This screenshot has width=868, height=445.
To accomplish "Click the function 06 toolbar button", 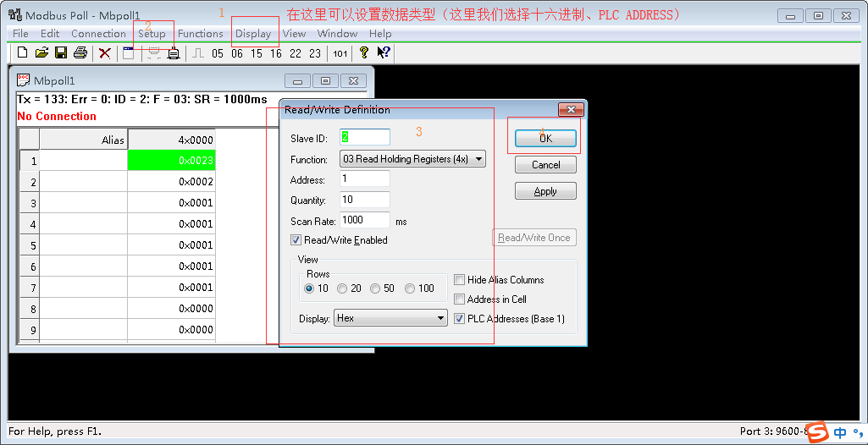I will (x=236, y=53).
